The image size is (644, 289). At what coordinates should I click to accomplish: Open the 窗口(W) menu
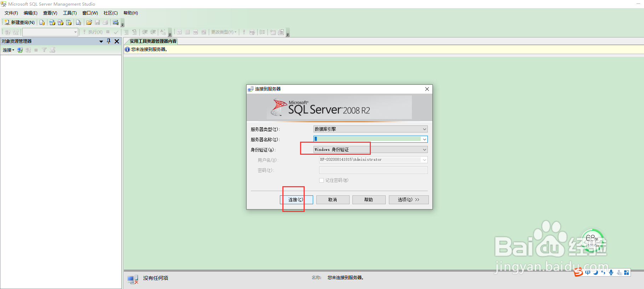[x=90, y=13]
